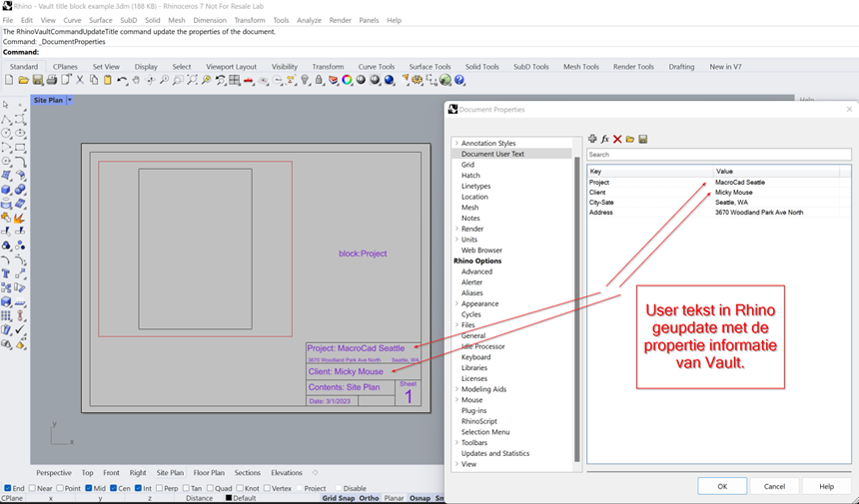Select the Polyline tool in left sidebar
The height and width of the screenshot is (504, 859).
tap(6, 119)
